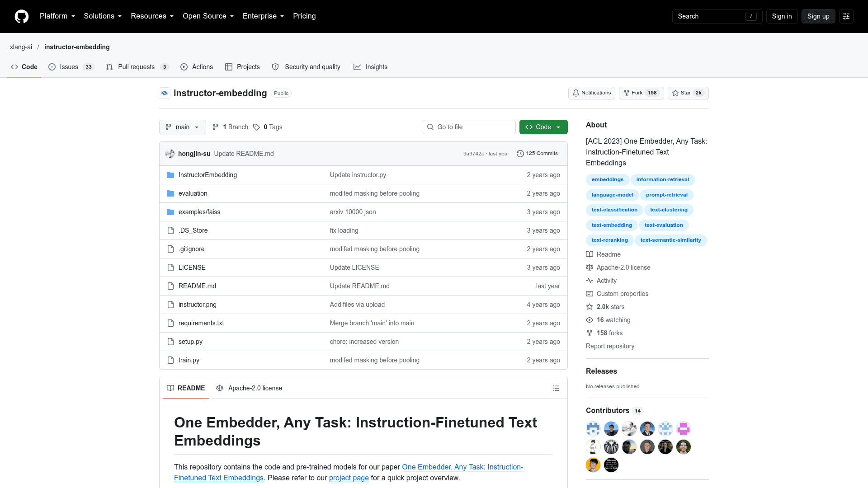The height and width of the screenshot is (488, 868).
Task: Select the Apache-2.0 license README tab
Action: tap(249, 388)
